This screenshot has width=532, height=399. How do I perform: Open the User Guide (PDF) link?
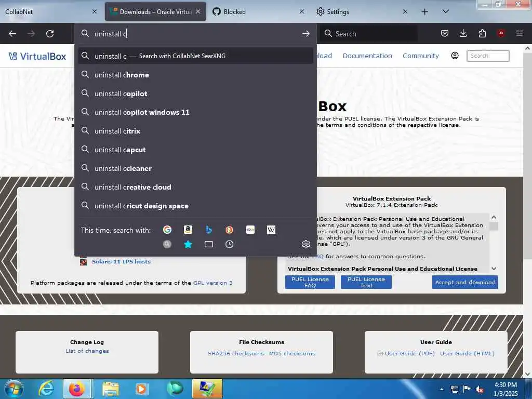point(409,353)
